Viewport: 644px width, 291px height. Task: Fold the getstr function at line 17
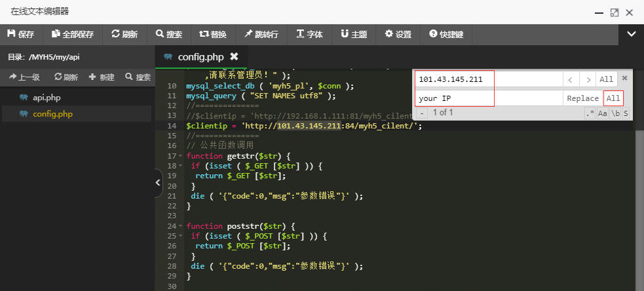[x=181, y=157]
